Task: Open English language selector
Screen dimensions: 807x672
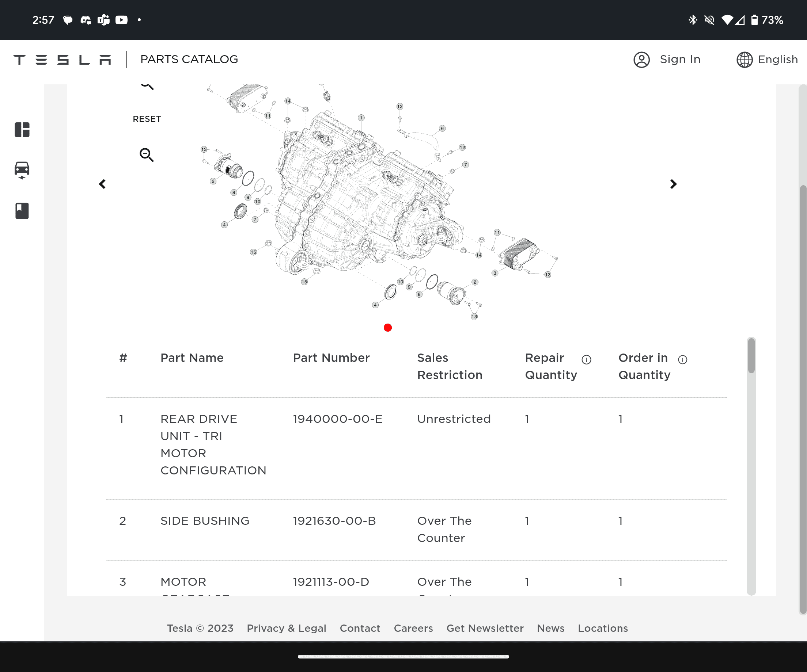Action: click(x=777, y=60)
